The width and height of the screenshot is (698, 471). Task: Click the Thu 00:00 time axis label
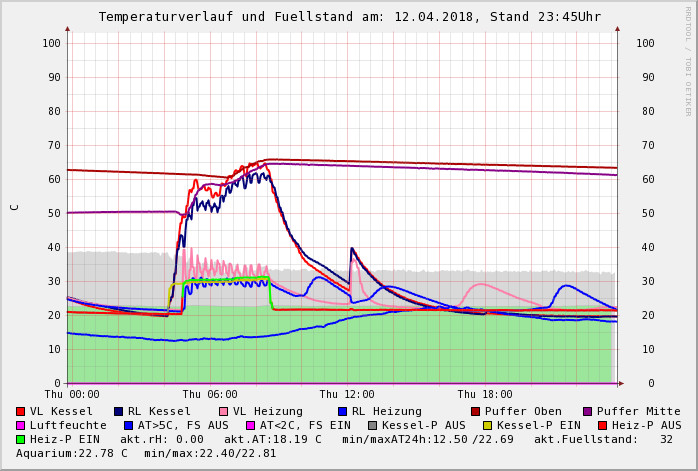pyautogui.click(x=72, y=395)
